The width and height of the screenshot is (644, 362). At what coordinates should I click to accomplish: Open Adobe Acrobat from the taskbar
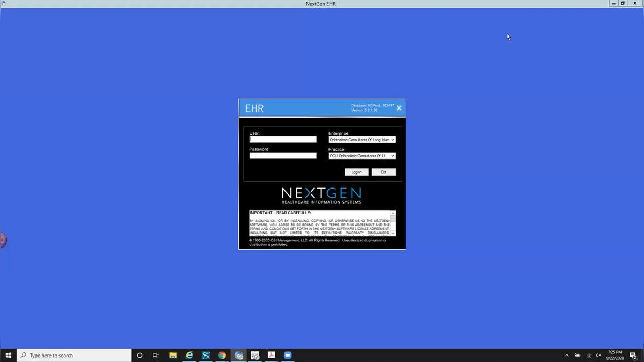(x=272, y=356)
